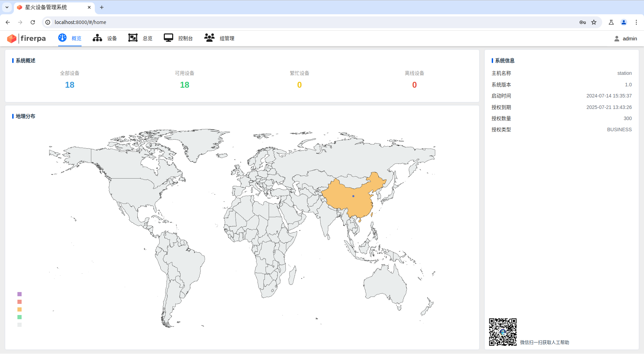
Task: Click system version value 1.0
Action: [628, 85]
